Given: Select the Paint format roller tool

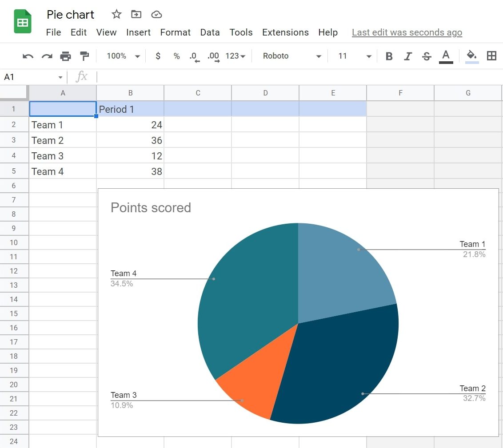Looking at the screenshot, I should 84,56.
